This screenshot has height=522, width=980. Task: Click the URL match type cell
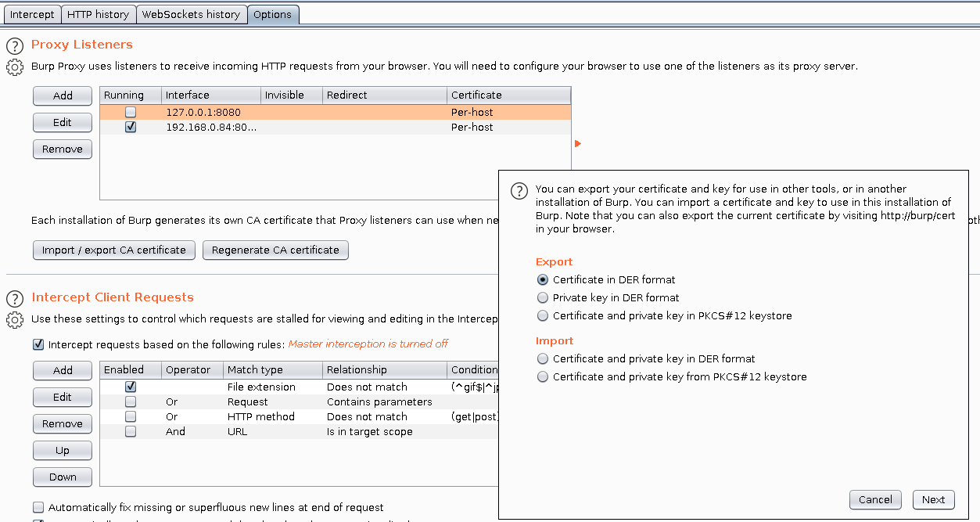[273, 431]
